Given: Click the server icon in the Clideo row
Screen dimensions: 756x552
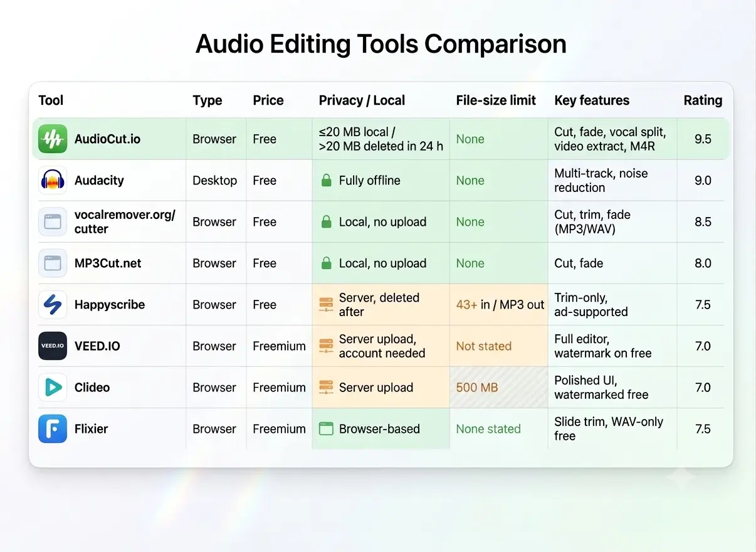Looking at the screenshot, I should tap(326, 388).
